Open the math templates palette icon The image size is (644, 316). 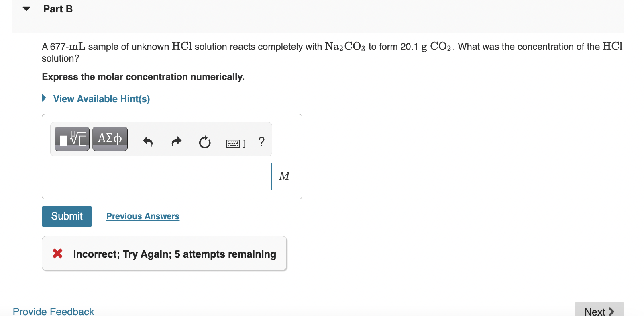pos(71,139)
